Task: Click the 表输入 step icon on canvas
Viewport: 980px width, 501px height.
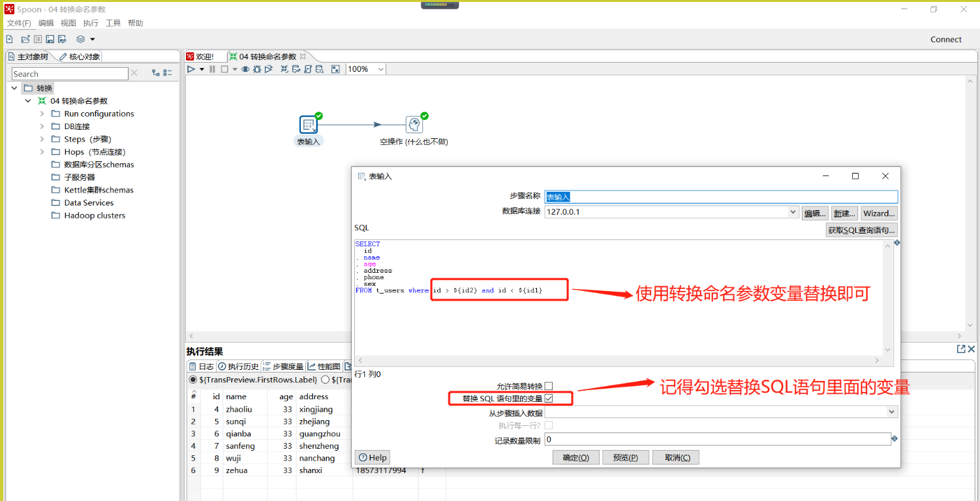Action: pos(309,125)
